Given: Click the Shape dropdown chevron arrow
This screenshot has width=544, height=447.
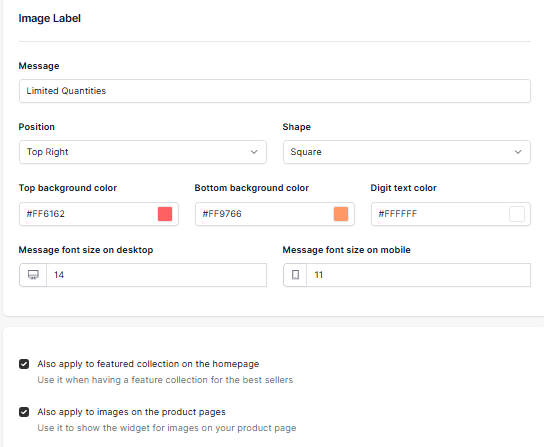Looking at the screenshot, I should [518, 152].
